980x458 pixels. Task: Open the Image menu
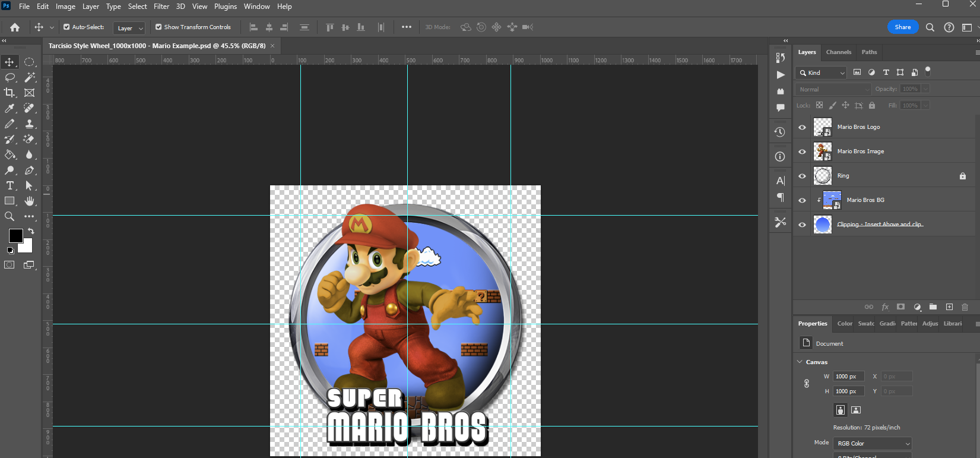65,7
